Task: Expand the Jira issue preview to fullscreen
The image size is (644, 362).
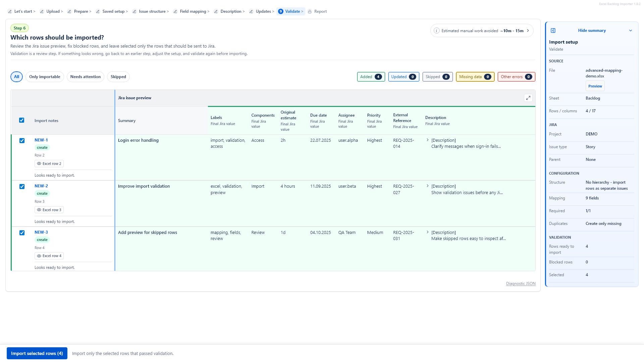Action: coord(528,98)
